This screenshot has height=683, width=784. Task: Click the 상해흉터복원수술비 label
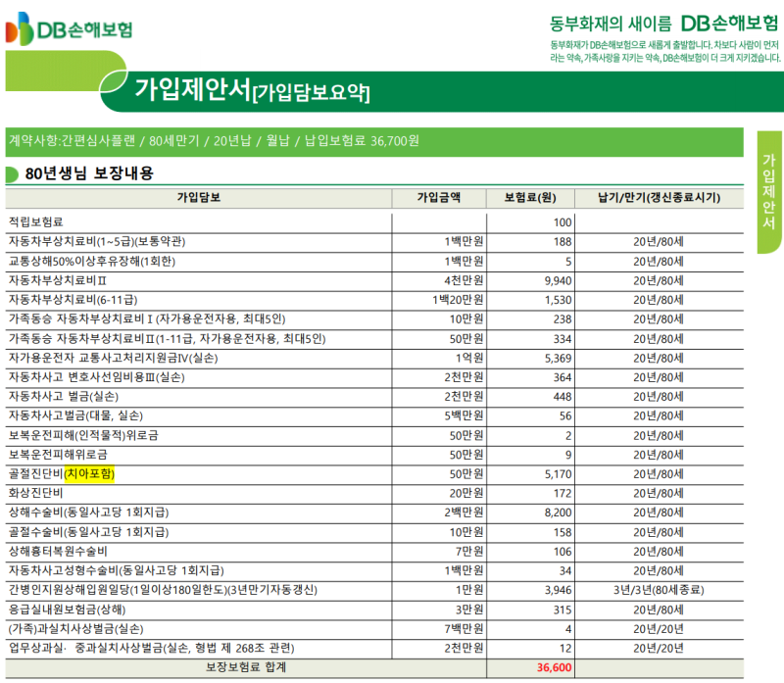58,552
